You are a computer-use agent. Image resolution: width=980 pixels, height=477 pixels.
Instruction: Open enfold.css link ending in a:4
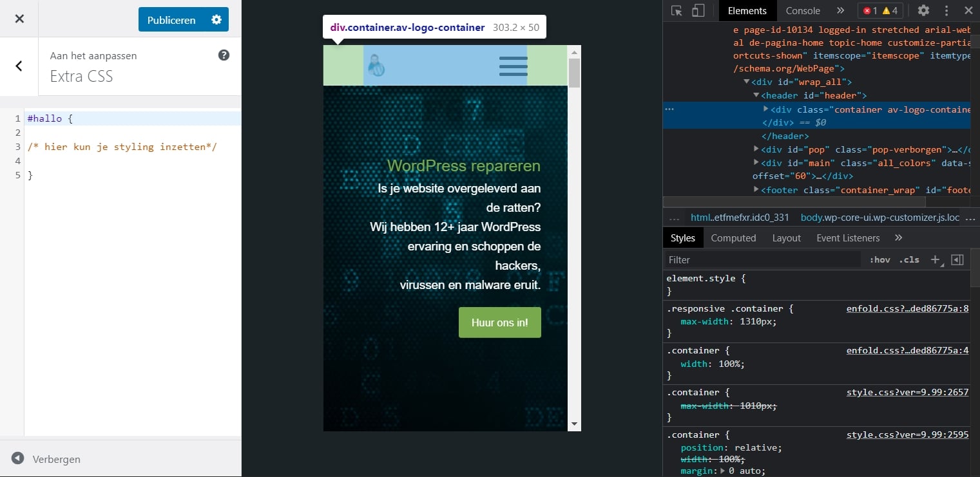pyautogui.click(x=907, y=351)
